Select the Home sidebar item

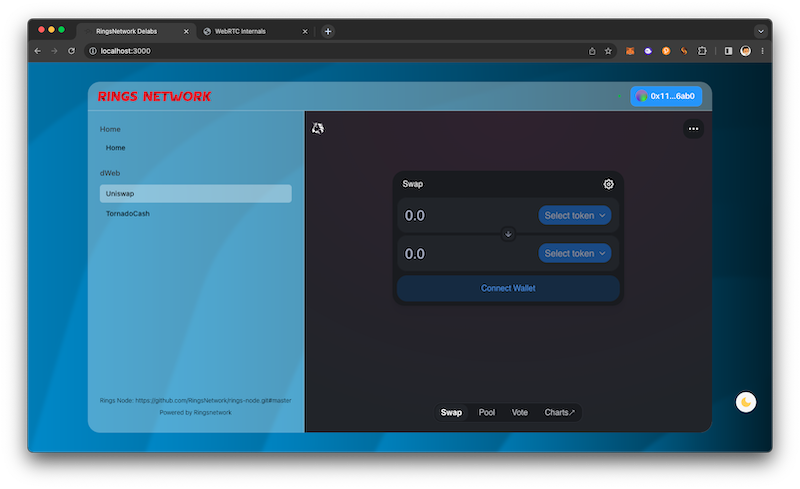tap(115, 148)
